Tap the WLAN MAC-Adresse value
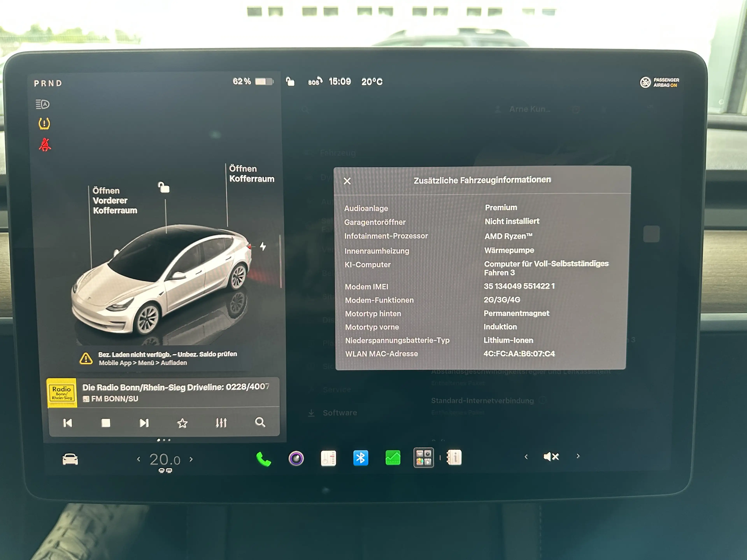 [519, 353]
